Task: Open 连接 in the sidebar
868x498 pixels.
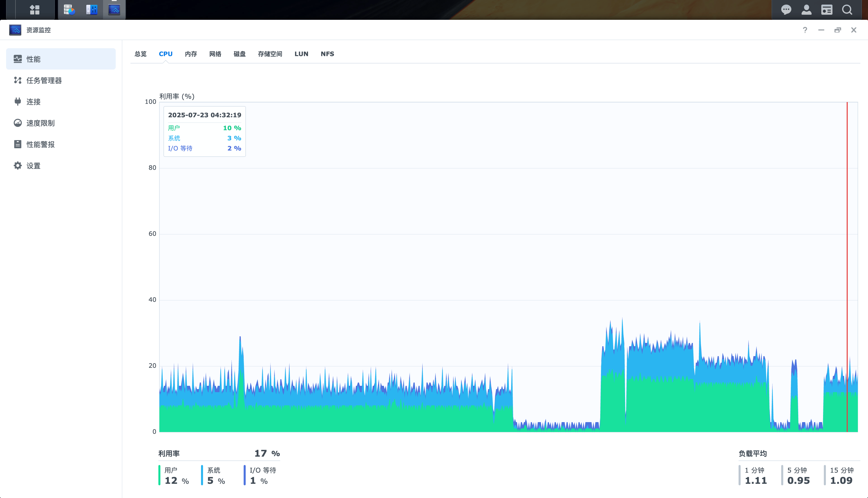Action: (61, 102)
